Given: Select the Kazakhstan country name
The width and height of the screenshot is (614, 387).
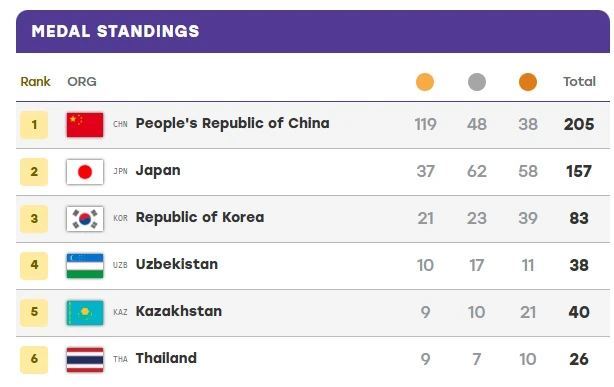Looking at the screenshot, I should 179,311.
